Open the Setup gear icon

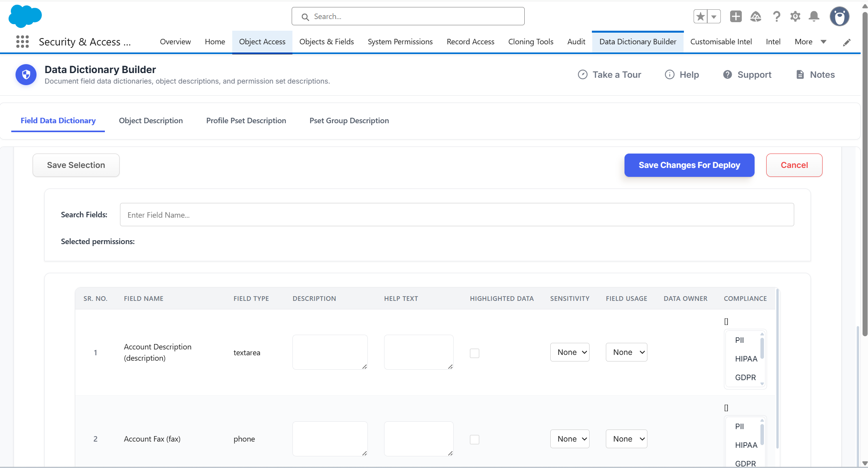pyautogui.click(x=795, y=16)
